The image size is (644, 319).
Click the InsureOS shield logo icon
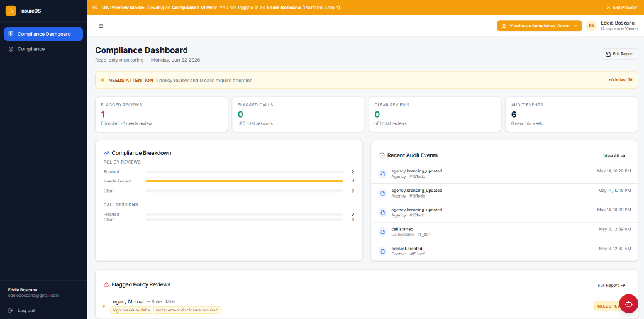11,11
